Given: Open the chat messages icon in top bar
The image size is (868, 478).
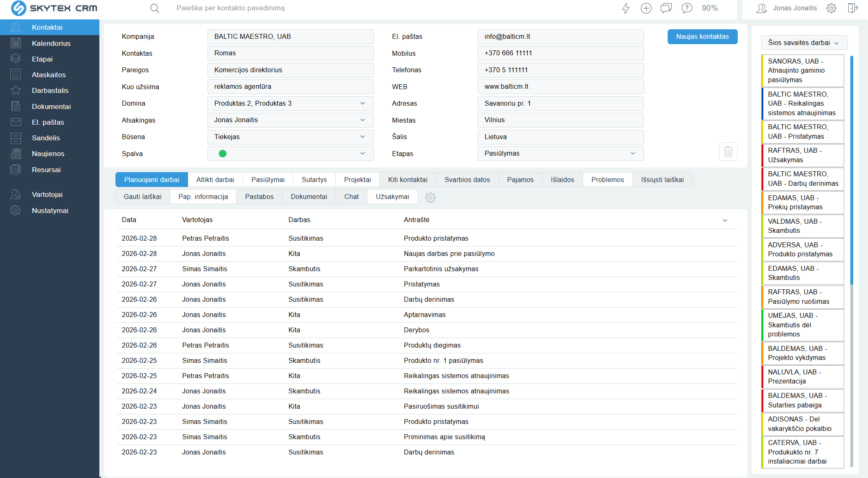Looking at the screenshot, I should click(x=666, y=8).
